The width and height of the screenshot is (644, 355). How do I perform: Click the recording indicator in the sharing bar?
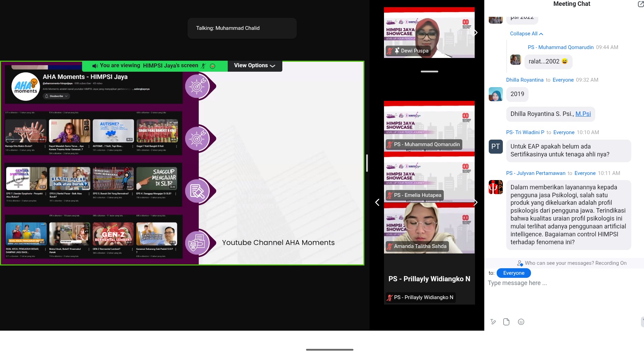coord(213,66)
